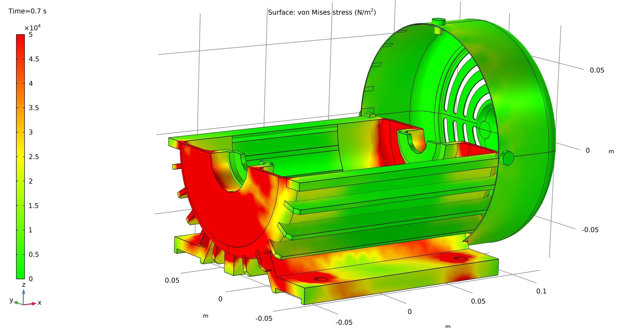This screenshot has width=644, height=328.
Task: Click the cylindrical lug atop the fan cover
Action: (438, 22)
